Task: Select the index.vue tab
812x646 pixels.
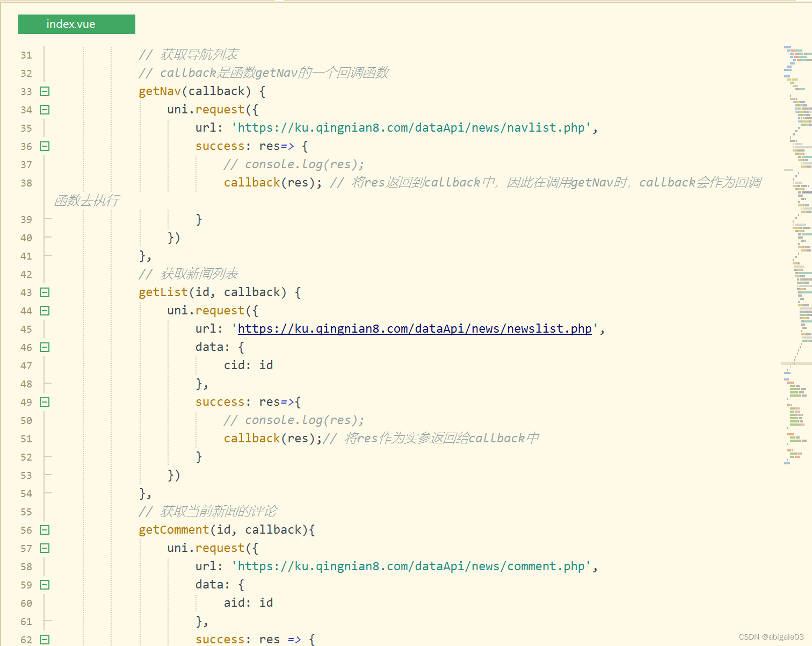Action: [76, 24]
